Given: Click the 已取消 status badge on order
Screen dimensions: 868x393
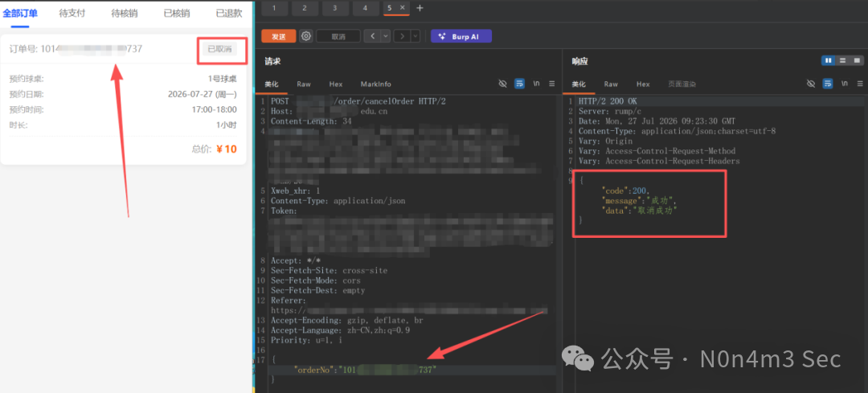Looking at the screenshot, I should tap(219, 49).
